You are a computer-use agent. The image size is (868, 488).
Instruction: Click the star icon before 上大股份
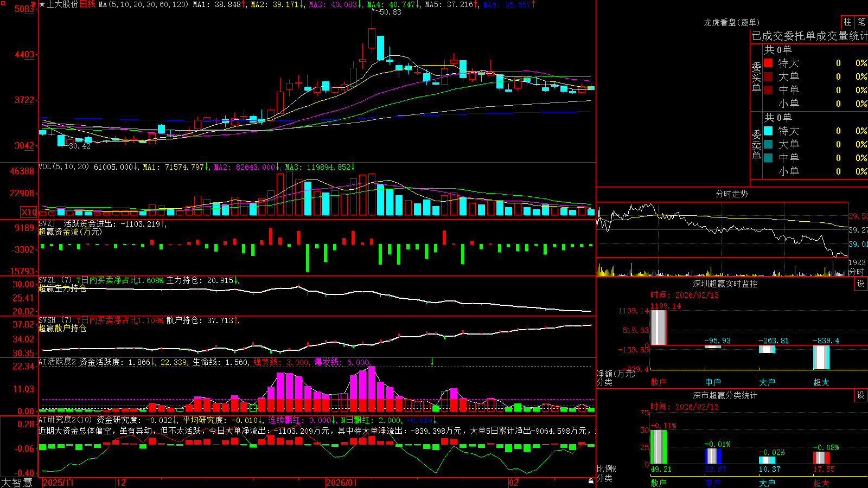tap(42, 4)
